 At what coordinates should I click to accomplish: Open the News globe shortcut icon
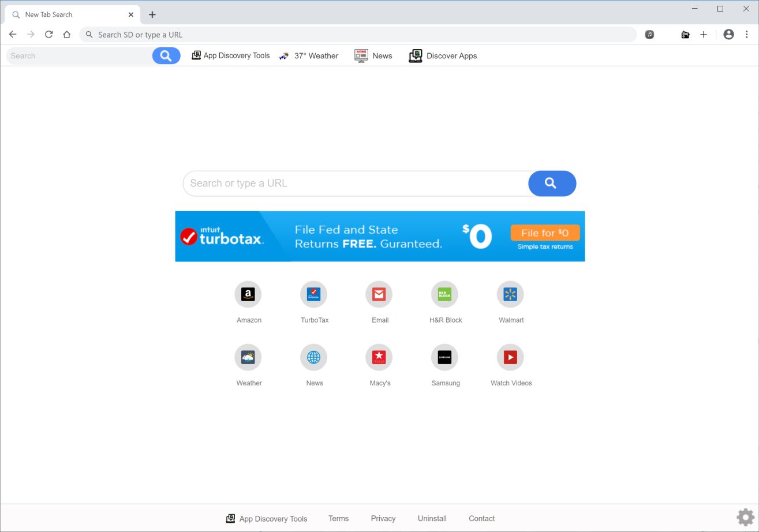(x=313, y=358)
